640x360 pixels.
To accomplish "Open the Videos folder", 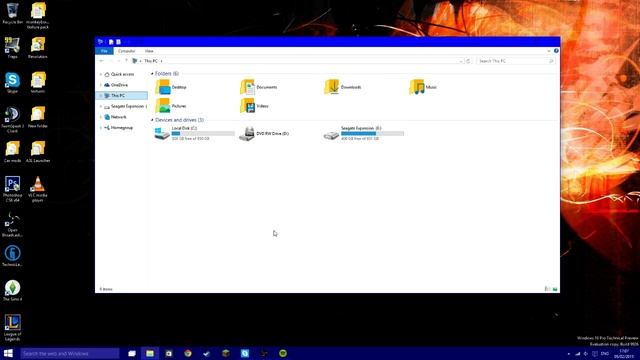I will coord(254,106).
